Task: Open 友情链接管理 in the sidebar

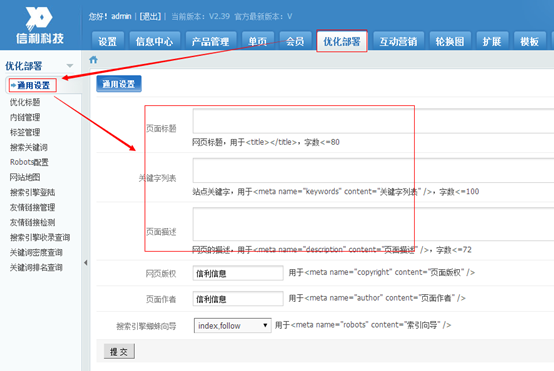Action: point(32,207)
